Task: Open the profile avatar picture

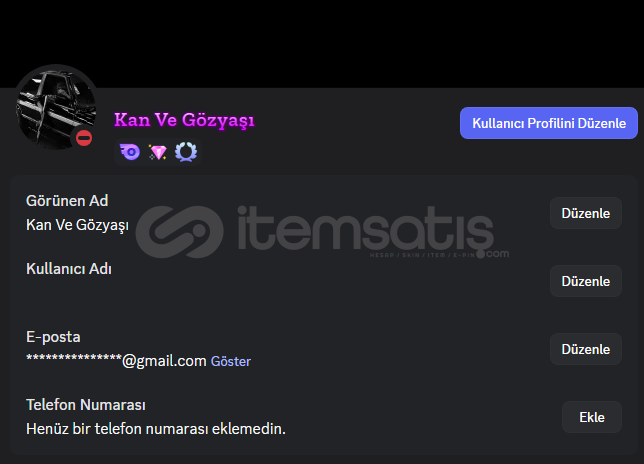Action: 56,108
